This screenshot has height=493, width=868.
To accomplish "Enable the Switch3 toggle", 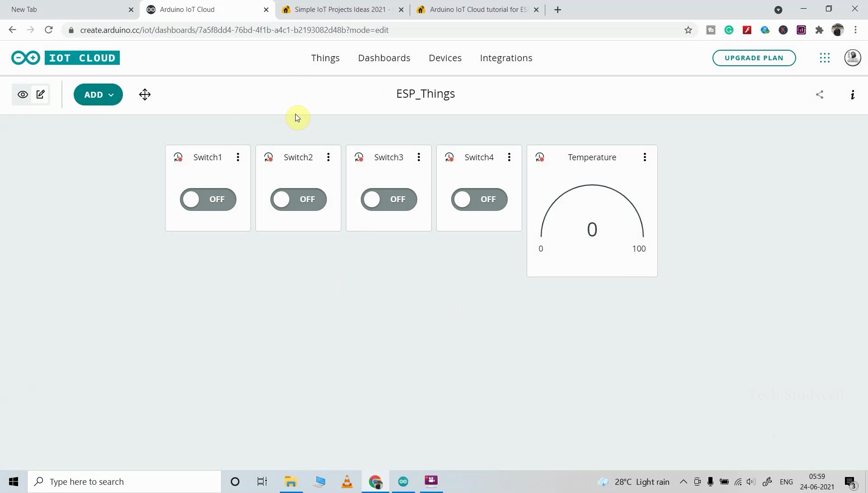I will [x=388, y=199].
